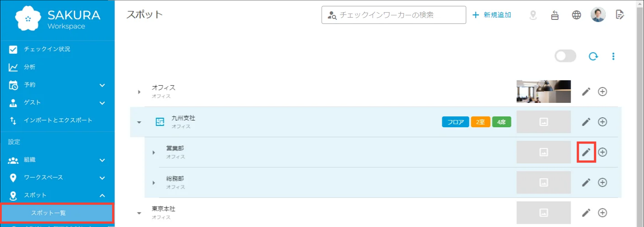Image resolution: width=644 pixels, height=227 pixels.
Task: Open the three-dot more options menu
Action: pos(613,56)
